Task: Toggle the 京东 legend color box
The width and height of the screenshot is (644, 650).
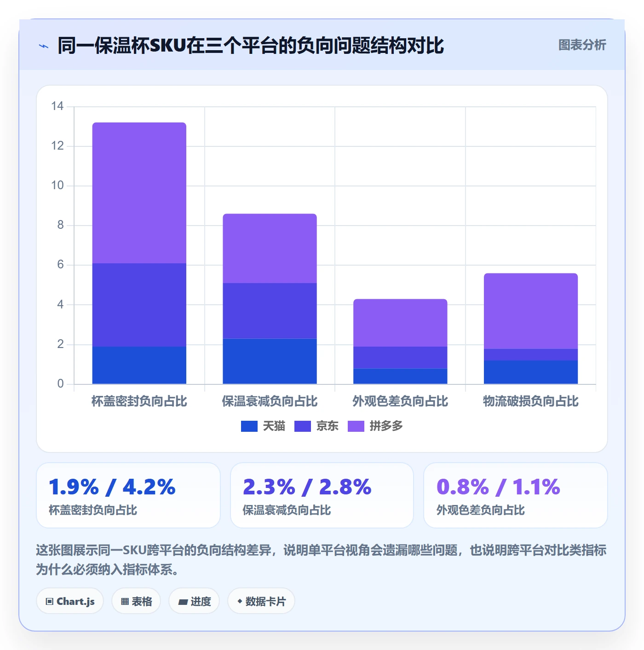Action: click(302, 426)
